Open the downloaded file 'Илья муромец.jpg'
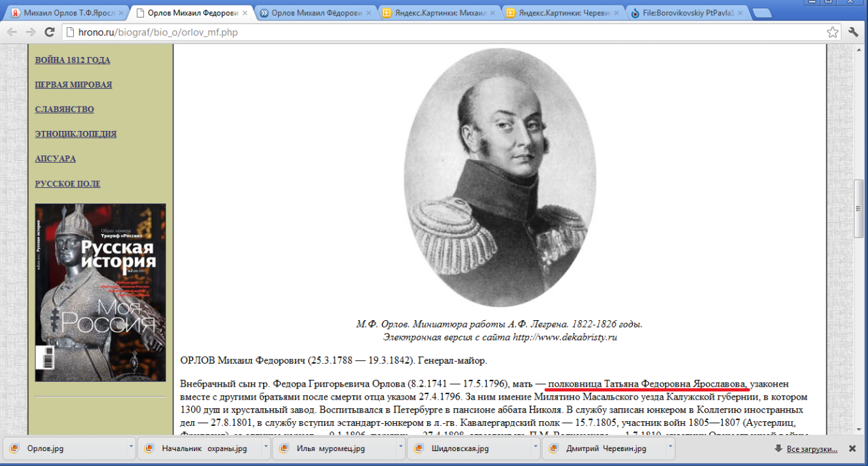 click(x=333, y=448)
